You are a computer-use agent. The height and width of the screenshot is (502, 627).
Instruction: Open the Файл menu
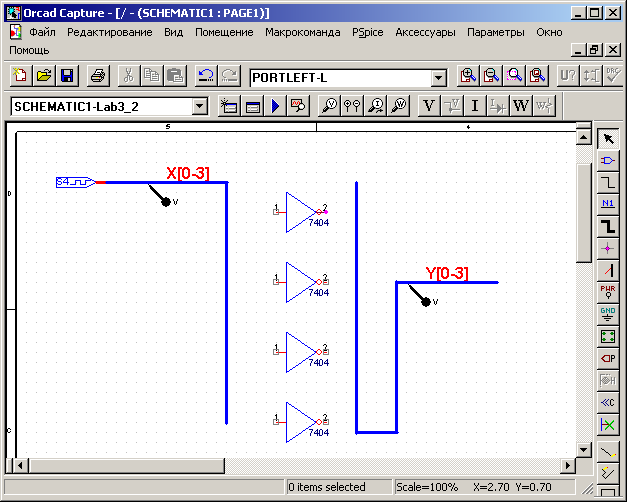click(x=42, y=32)
